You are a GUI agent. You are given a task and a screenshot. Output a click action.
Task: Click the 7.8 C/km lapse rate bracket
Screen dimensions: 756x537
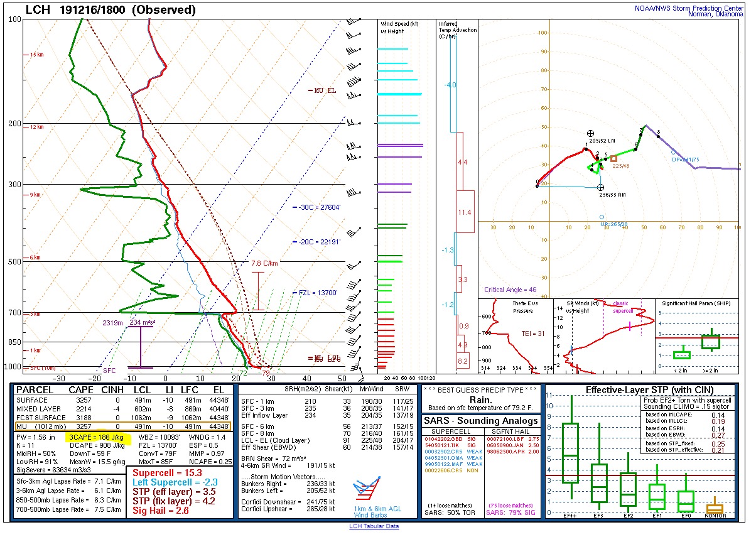pyautogui.click(x=257, y=290)
